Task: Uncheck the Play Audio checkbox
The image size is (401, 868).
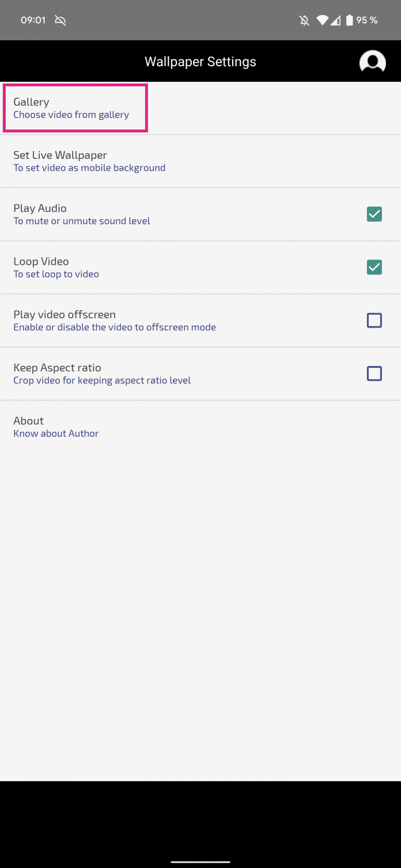Action: (374, 214)
